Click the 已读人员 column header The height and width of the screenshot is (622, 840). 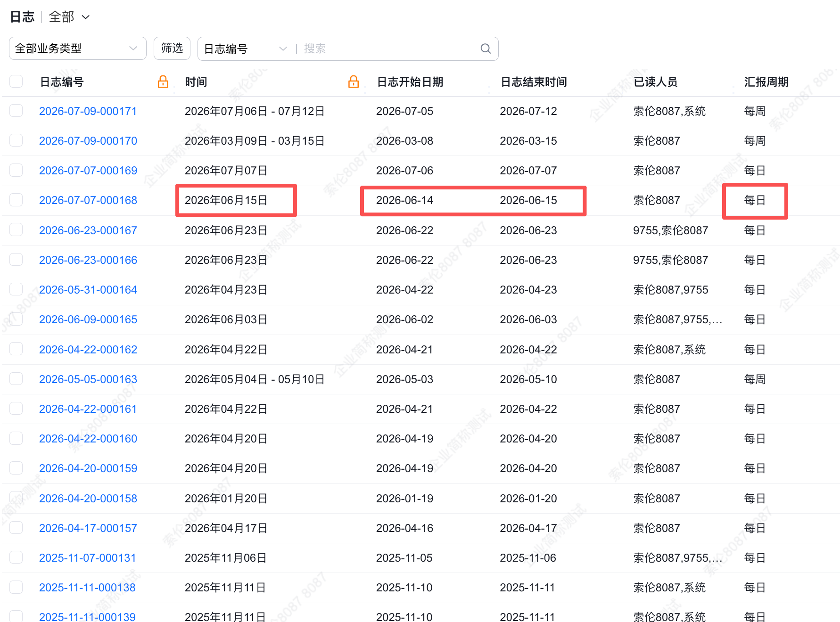656,82
